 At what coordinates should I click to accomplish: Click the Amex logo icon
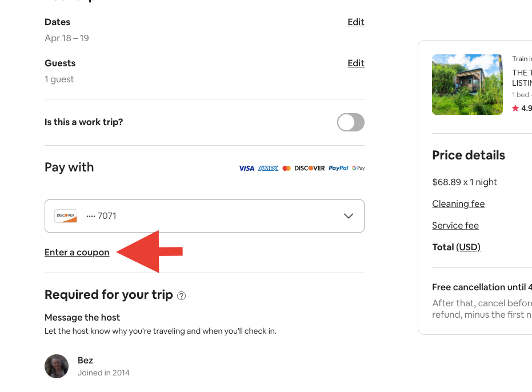(268, 168)
